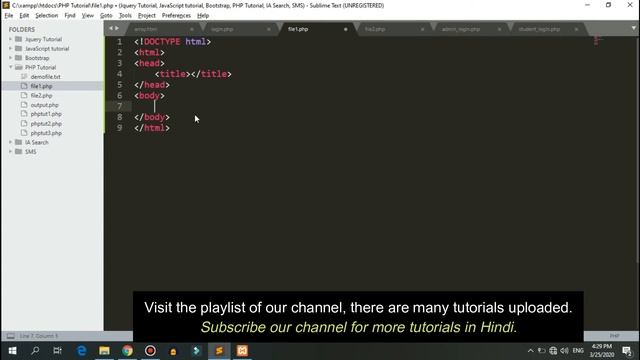
Task: Click the Sublime Text taskbar icon
Action: click(219, 351)
